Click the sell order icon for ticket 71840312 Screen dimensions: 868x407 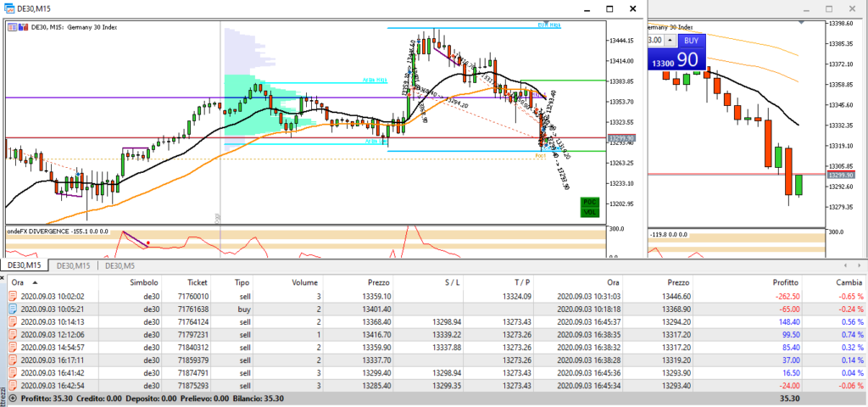[14, 347]
